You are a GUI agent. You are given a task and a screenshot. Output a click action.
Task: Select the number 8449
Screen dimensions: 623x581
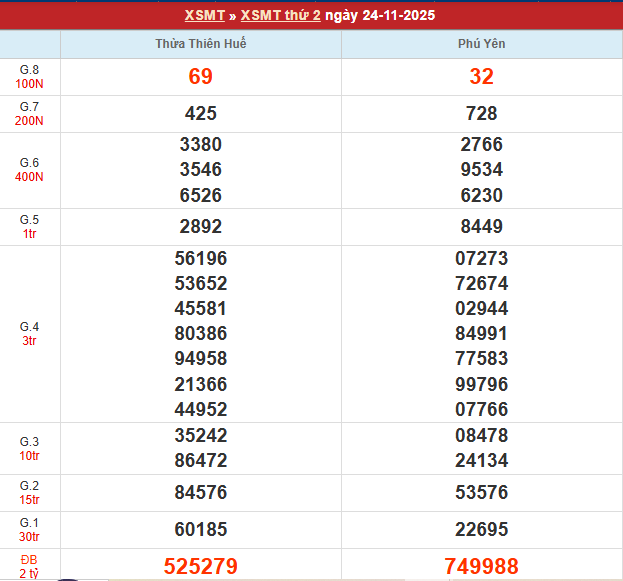tap(482, 227)
